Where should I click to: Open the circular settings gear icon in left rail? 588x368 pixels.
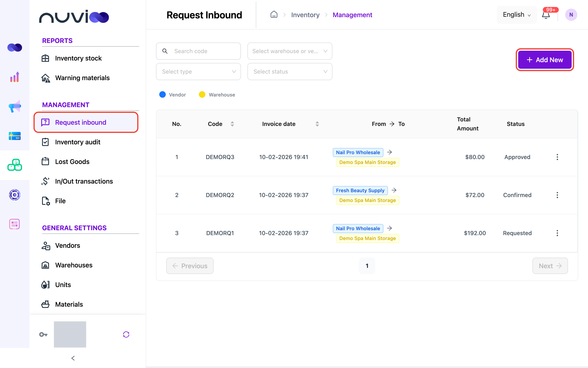coord(14,195)
